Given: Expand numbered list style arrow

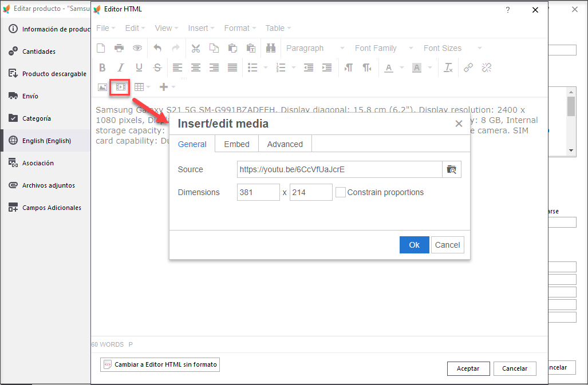Looking at the screenshot, I should point(294,68).
